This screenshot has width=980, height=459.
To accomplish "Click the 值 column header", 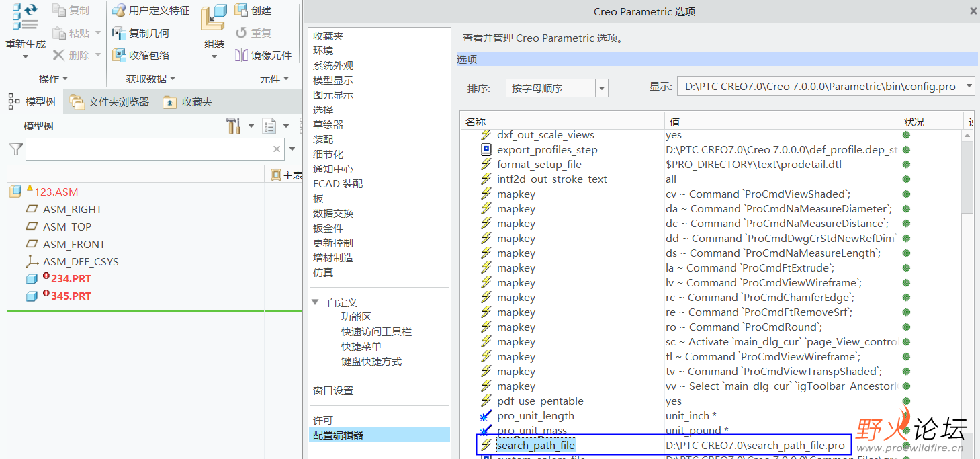I will click(x=782, y=121).
